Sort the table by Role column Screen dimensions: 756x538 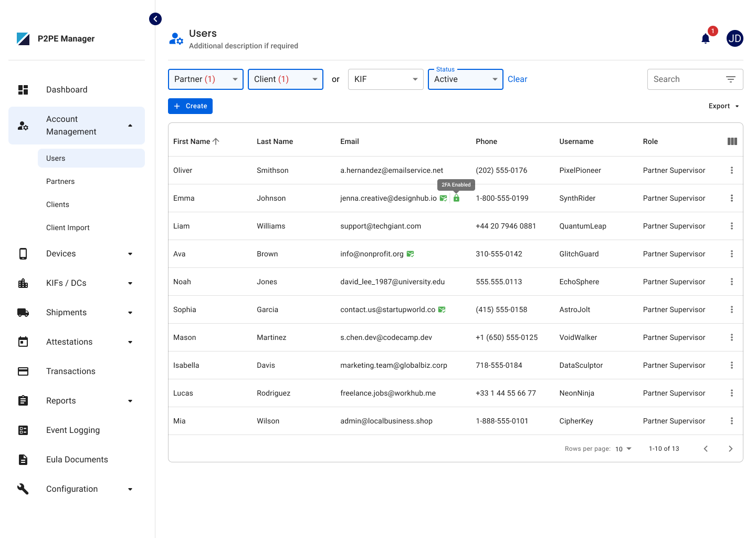[x=650, y=141]
